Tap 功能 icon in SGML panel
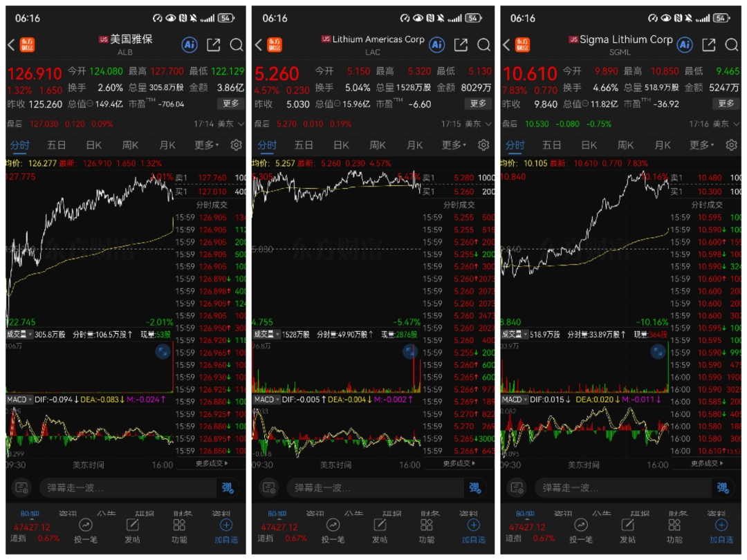Screen dimensions: 747x560 [x=674, y=525]
